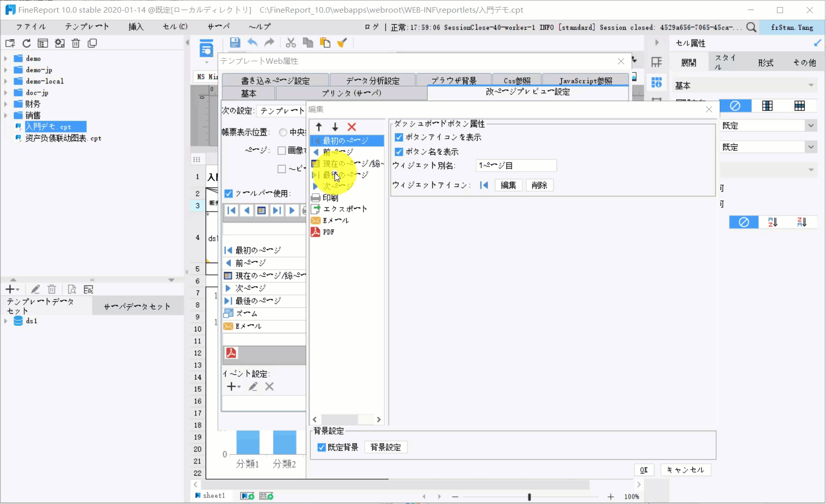Click the save icon in the toolbar
This screenshot has width=826, height=504.
coord(235,43)
